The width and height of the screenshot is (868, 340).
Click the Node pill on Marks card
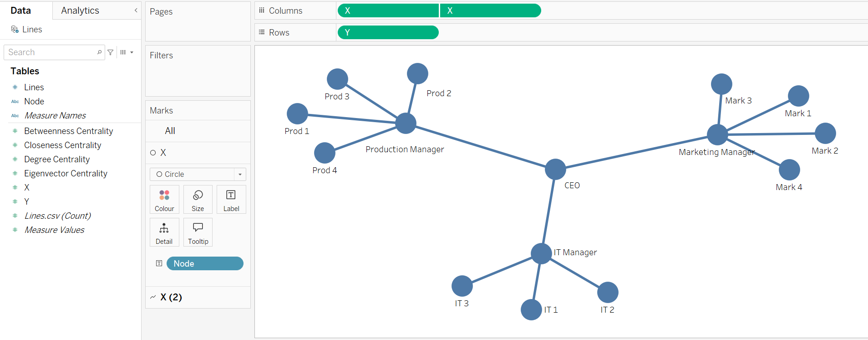click(x=205, y=263)
